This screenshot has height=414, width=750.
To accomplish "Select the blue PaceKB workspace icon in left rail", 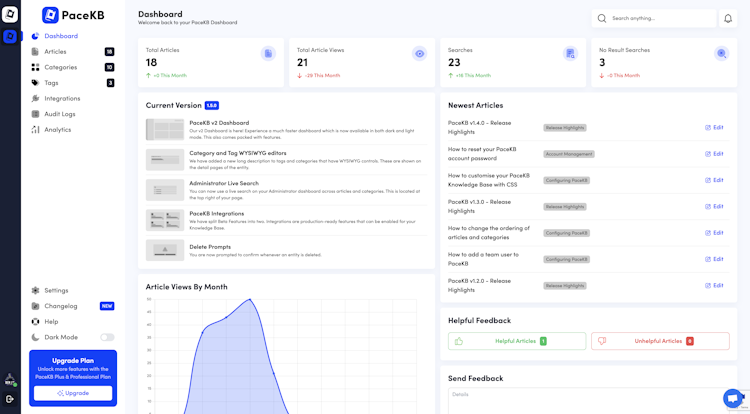I will (10, 36).
